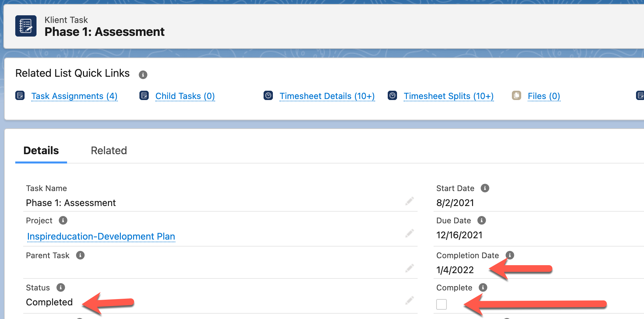
Task: Click the Files document icon
Action: (x=517, y=95)
